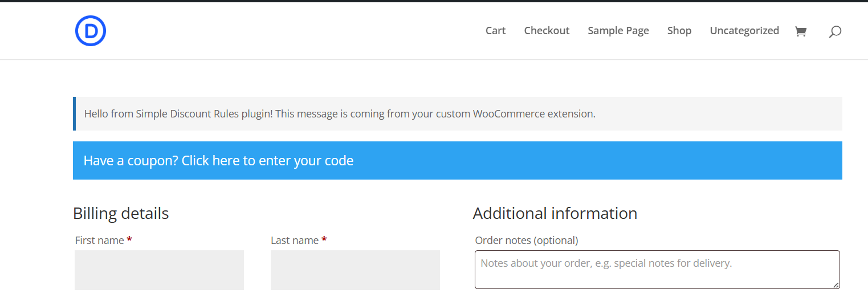Click the Order notes text area
This screenshot has width=868, height=301.
[657, 270]
